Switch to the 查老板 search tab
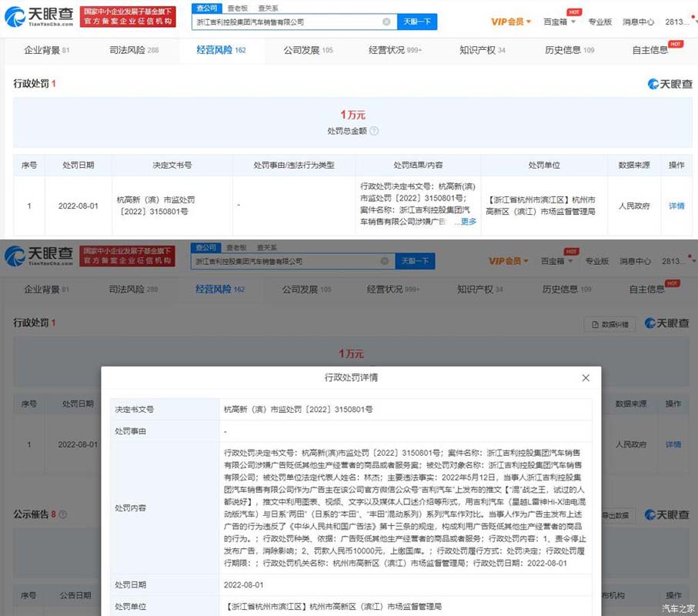 point(238,6)
